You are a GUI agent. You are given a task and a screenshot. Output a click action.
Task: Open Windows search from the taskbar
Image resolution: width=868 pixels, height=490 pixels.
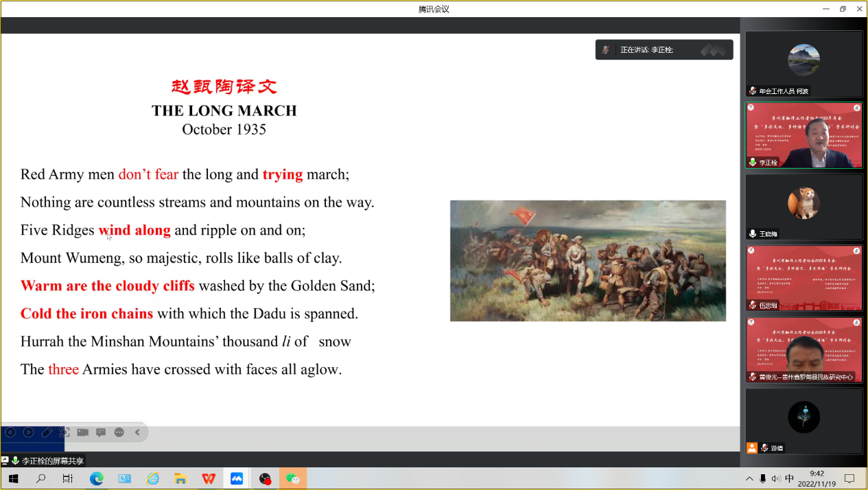point(40,479)
